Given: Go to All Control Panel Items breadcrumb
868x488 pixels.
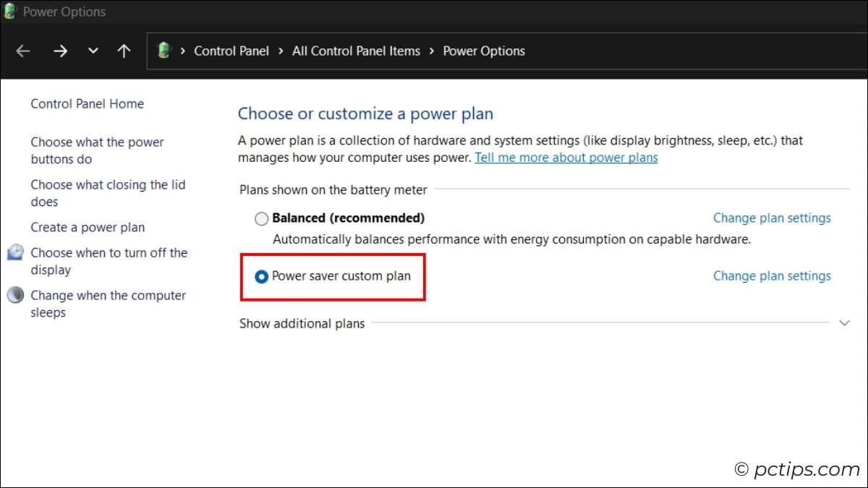Looking at the screenshot, I should pyautogui.click(x=356, y=51).
